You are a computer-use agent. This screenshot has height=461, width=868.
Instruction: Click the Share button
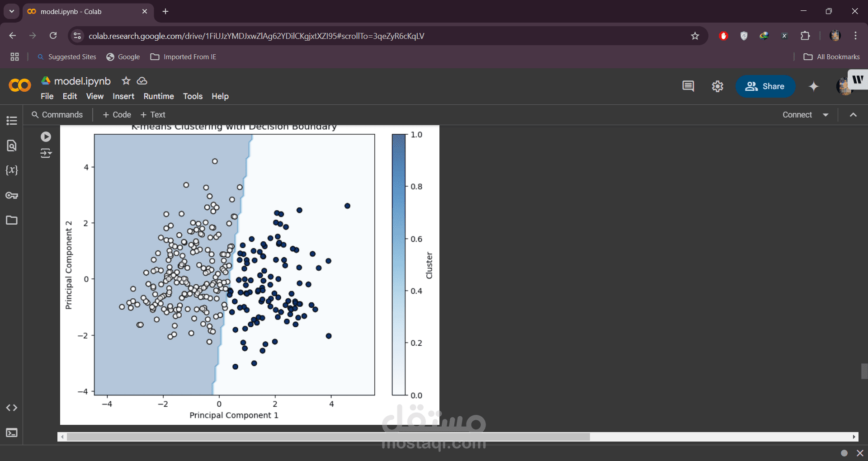pos(765,86)
